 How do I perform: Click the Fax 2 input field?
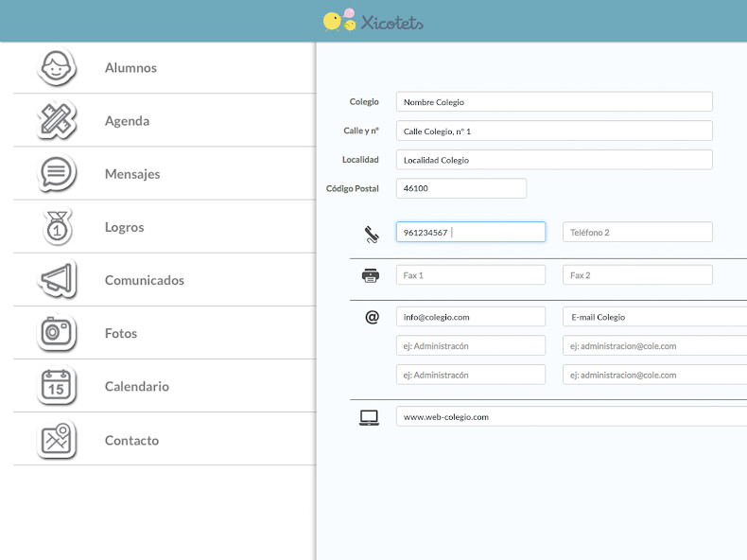tap(637, 275)
